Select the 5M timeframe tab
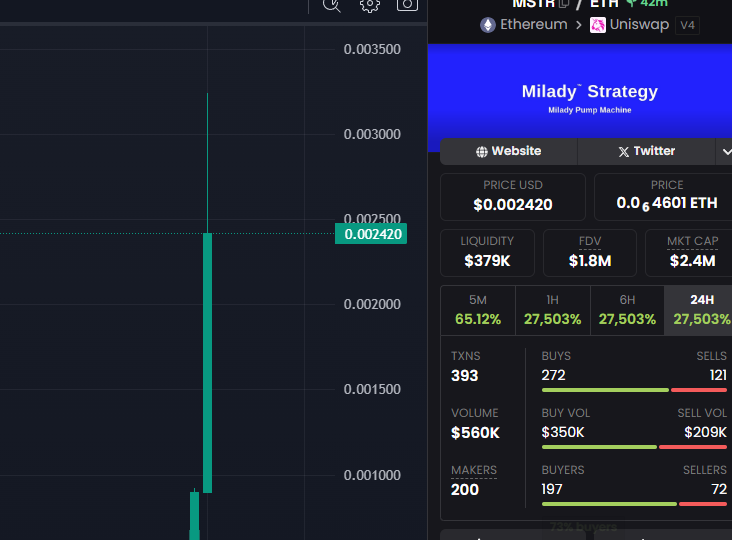This screenshot has width=732, height=540. point(478,310)
